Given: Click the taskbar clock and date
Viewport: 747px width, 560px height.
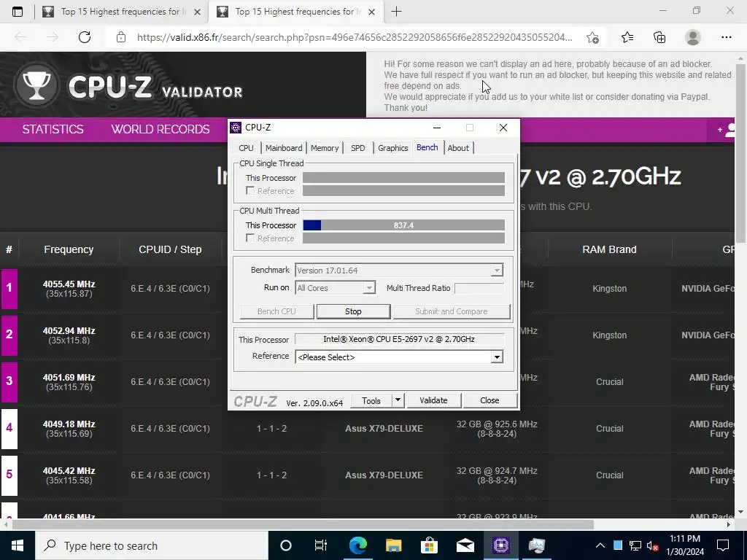Looking at the screenshot, I should [x=684, y=545].
